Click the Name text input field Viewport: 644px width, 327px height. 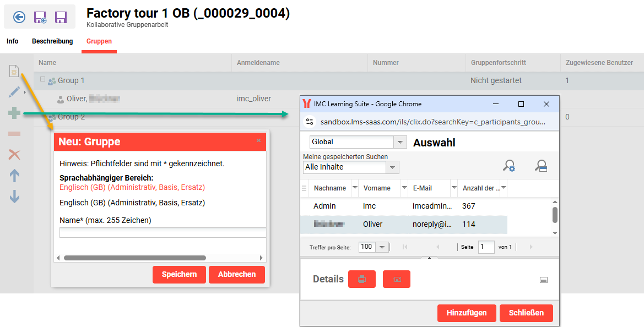pos(163,232)
